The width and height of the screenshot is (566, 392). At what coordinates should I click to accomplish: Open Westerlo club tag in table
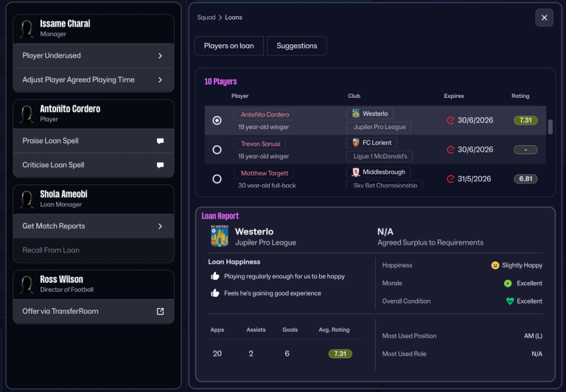(370, 113)
